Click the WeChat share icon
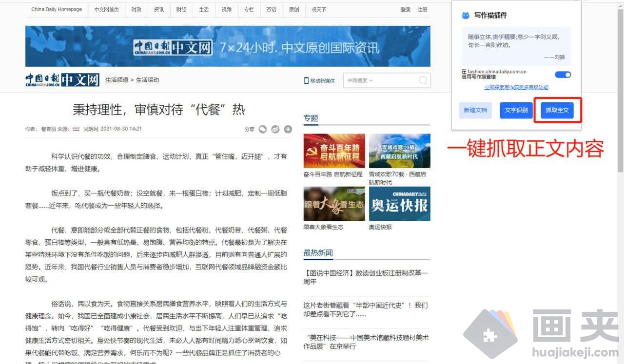 pyautogui.click(x=263, y=129)
